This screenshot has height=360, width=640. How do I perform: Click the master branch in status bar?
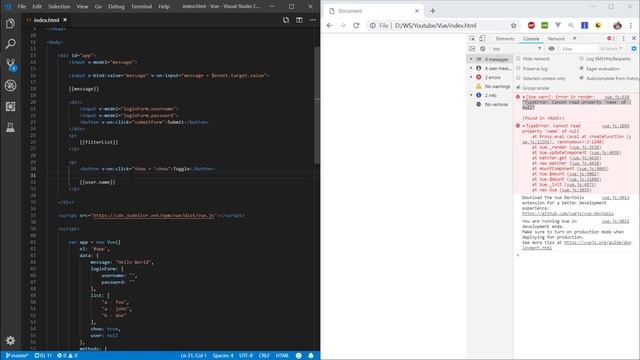pos(17,356)
